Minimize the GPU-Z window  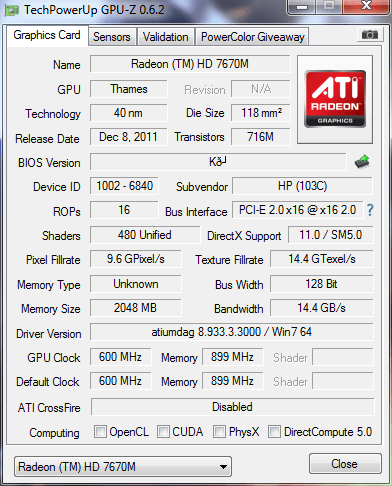point(302,7)
